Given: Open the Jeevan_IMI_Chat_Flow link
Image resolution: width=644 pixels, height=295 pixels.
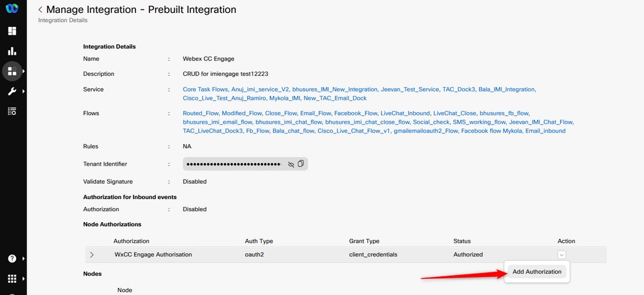Looking at the screenshot, I should (541, 122).
